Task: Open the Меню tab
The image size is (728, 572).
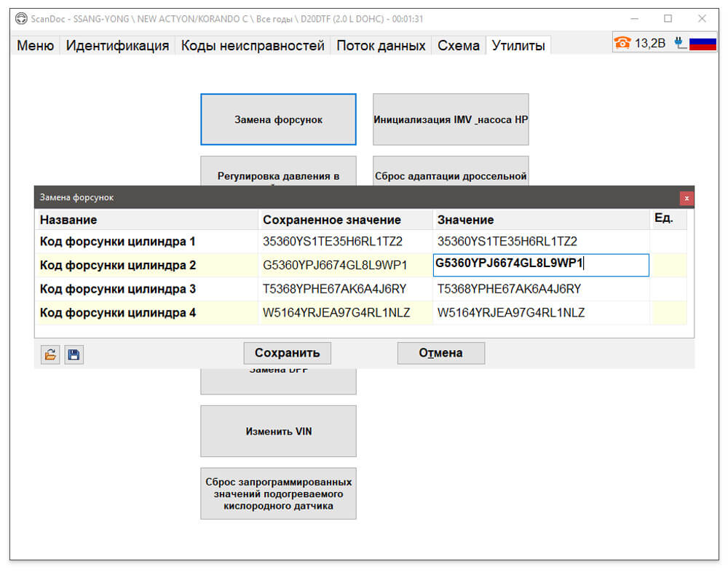Action: pos(35,46)
